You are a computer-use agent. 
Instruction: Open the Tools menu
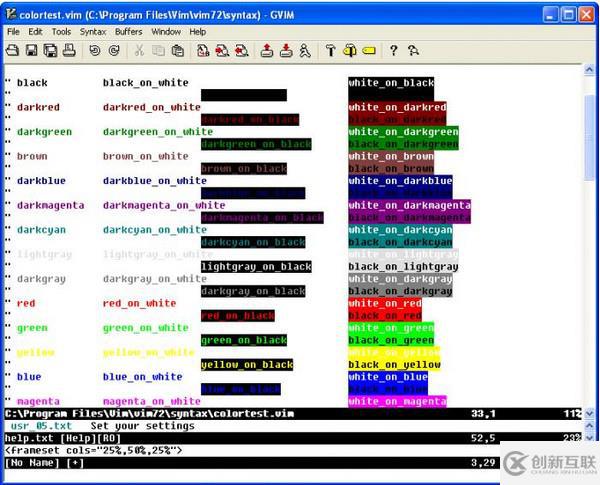tap(61, 32)
